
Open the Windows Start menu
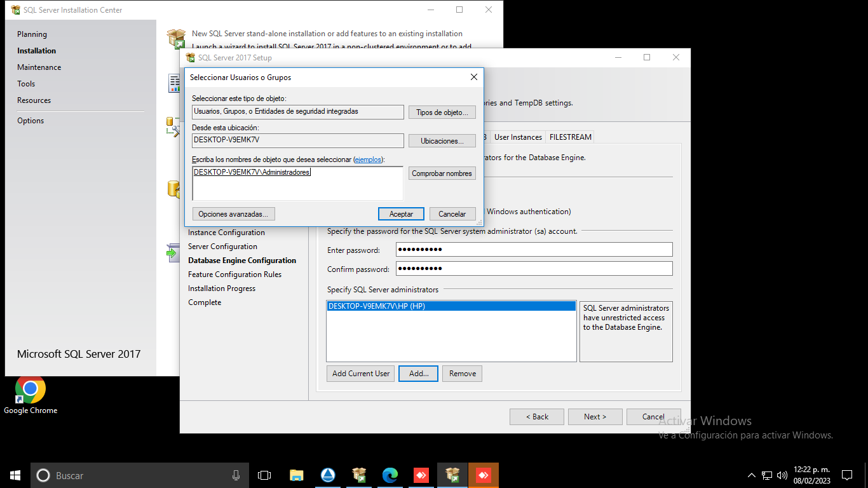coord(15,475)
